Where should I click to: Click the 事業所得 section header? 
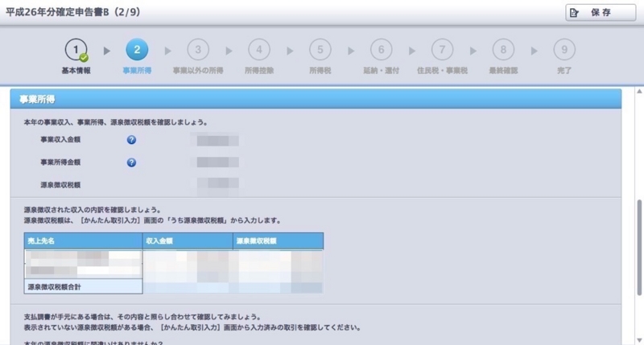click(316, 99)
